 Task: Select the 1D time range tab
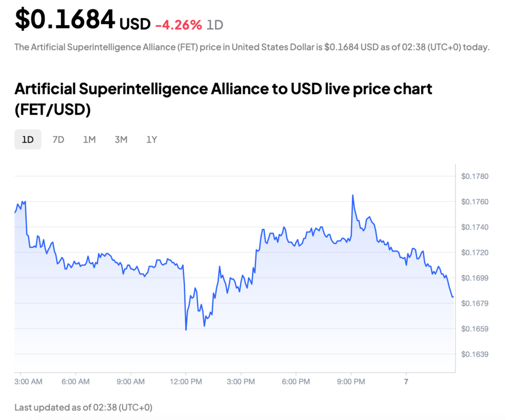tap(28, 139)
